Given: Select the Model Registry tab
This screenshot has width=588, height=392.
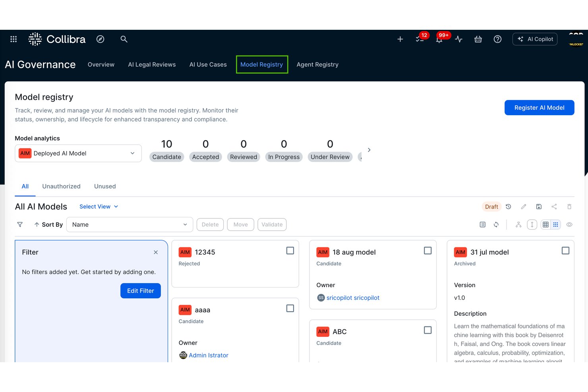Looking at the screenshot, I should (262, 64).
